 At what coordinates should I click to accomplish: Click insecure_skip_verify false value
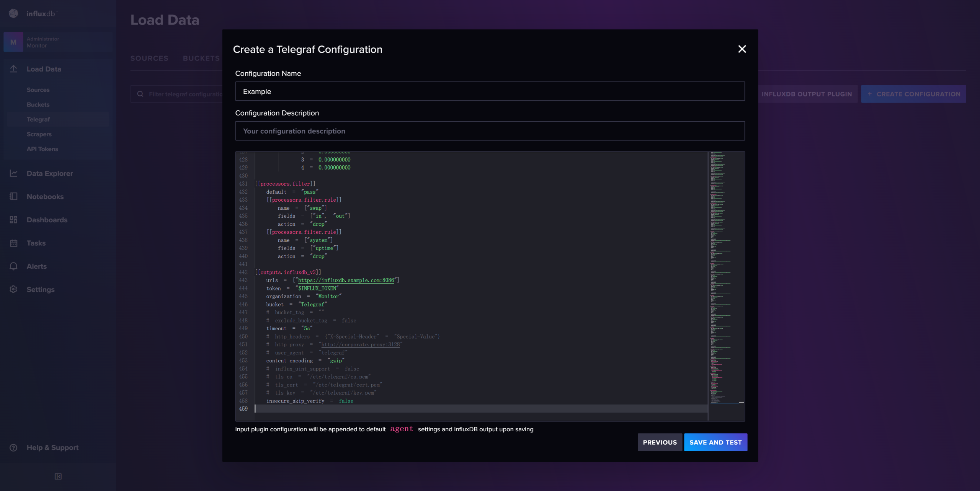tap(346, 401)
